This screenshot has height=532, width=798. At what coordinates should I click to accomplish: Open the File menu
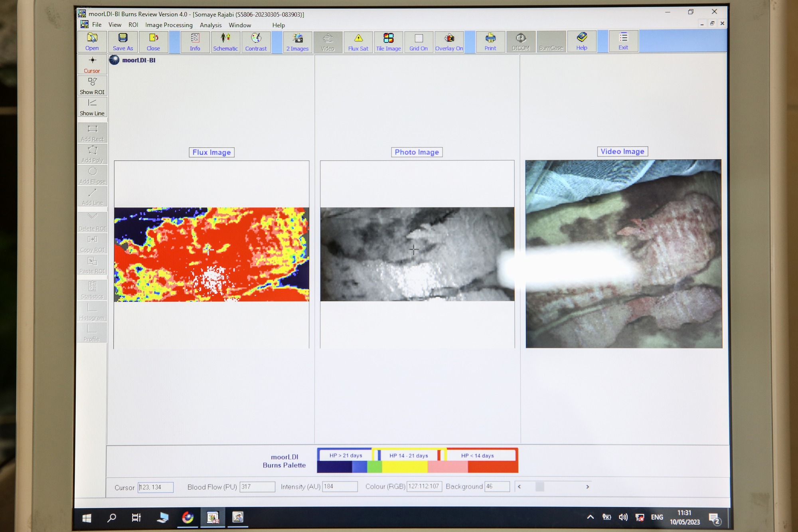(97, 25)
